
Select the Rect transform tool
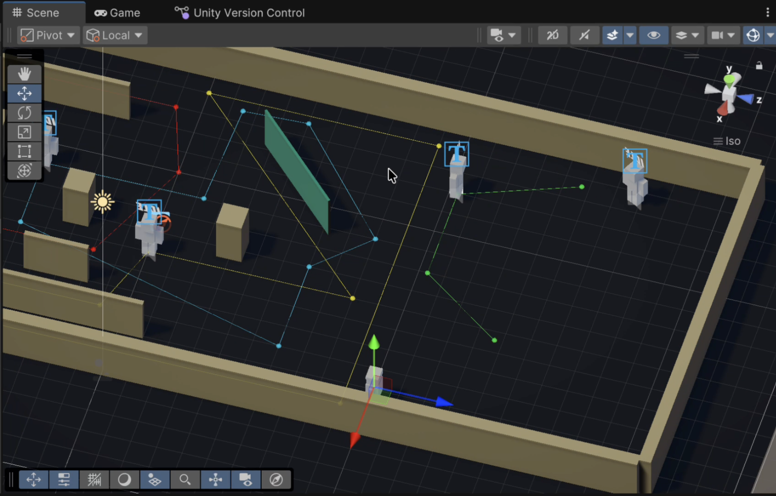[x=24, y=151]
